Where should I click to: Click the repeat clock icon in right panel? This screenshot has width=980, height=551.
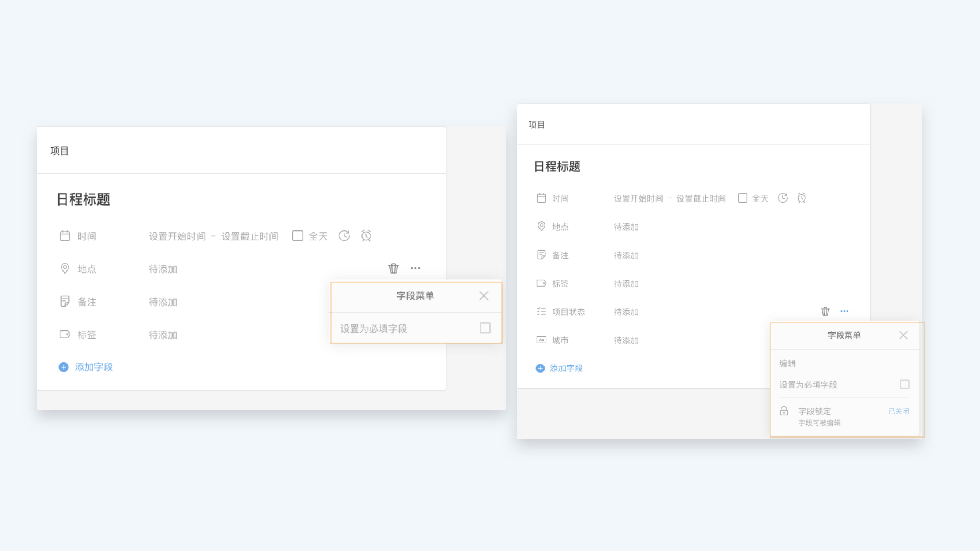783,198
